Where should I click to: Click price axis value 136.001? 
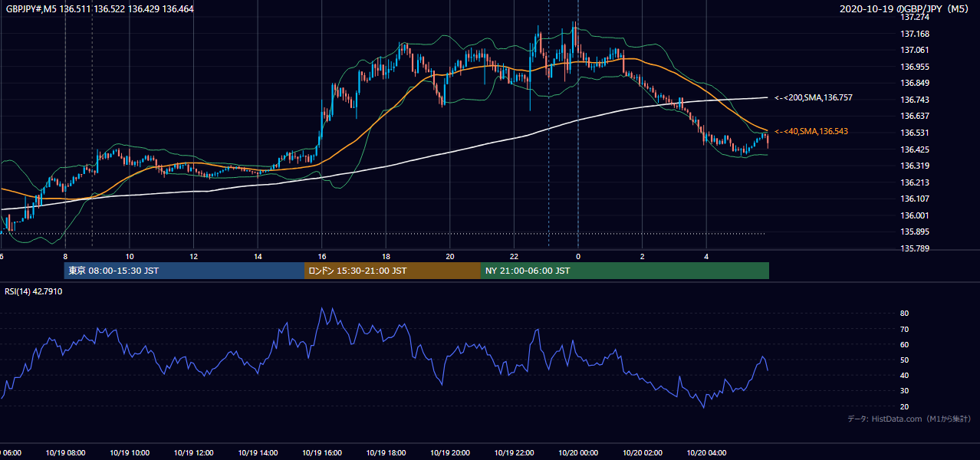[915, 216]
